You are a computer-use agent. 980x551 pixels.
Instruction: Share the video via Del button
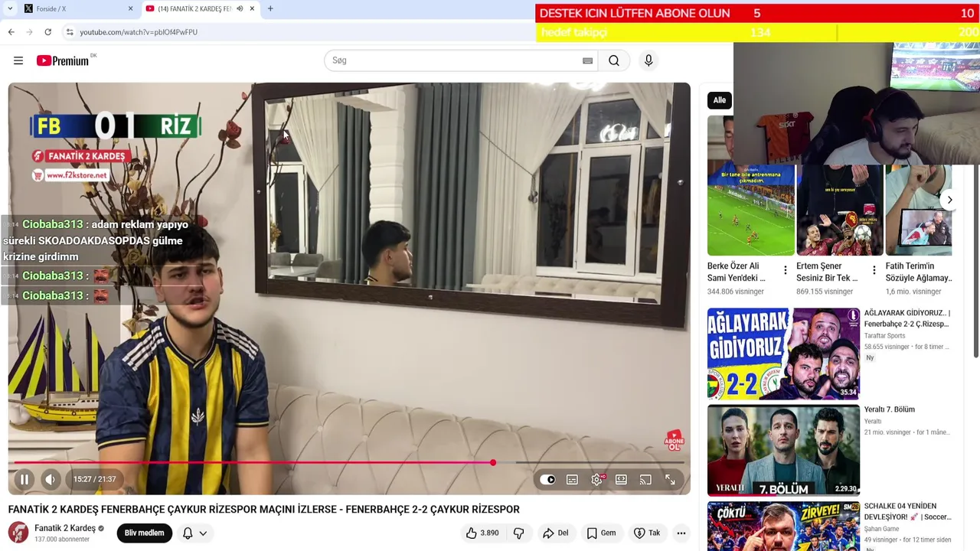click(555, 533)
